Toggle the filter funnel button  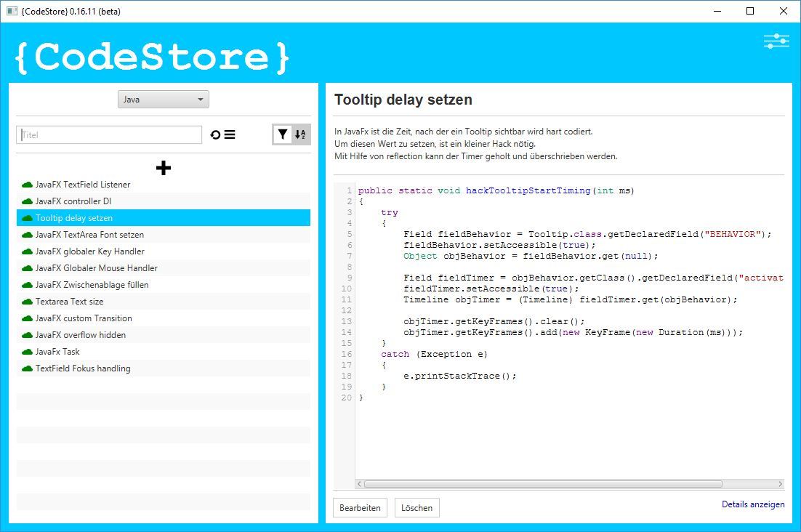pyautogui.click(x=283, y=134)
